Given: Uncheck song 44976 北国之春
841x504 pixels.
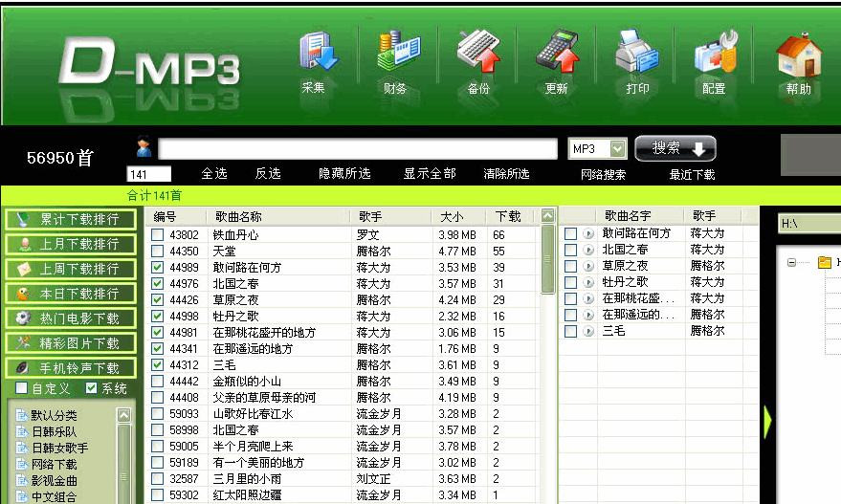Looking at the screenshot, I should (x=157, y=284).
